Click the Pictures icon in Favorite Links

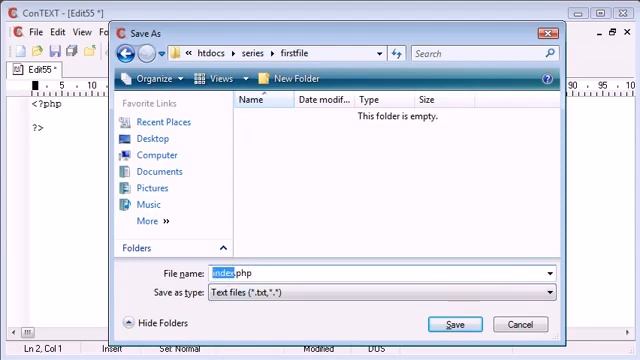[125, 188]
